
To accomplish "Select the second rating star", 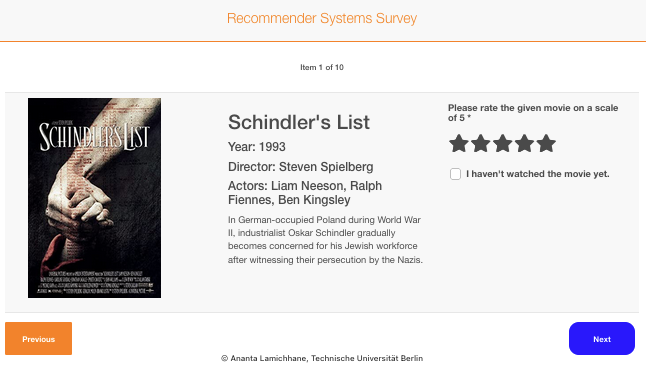I will 480,143.
